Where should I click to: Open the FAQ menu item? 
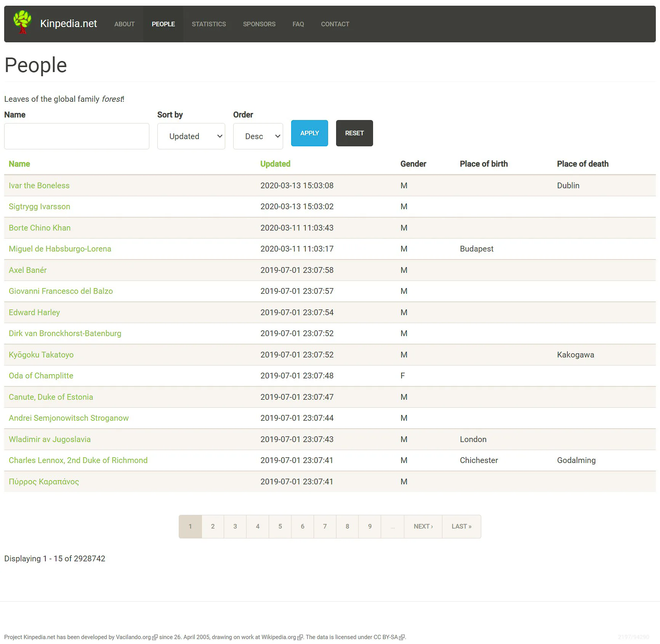(298, 24)
